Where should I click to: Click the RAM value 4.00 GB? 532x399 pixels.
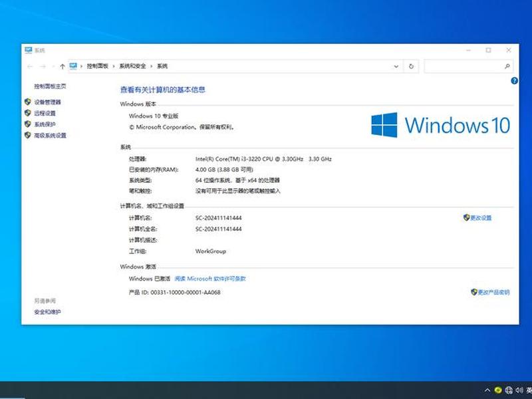click(x=224, y=170)
